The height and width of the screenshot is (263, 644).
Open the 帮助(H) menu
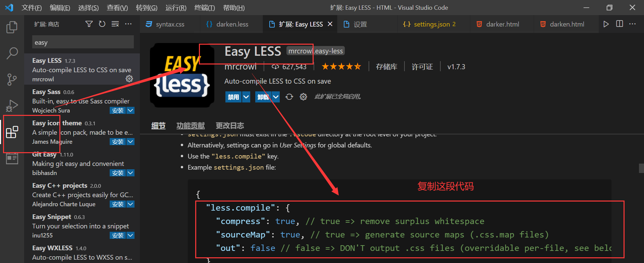pos(234,7)
